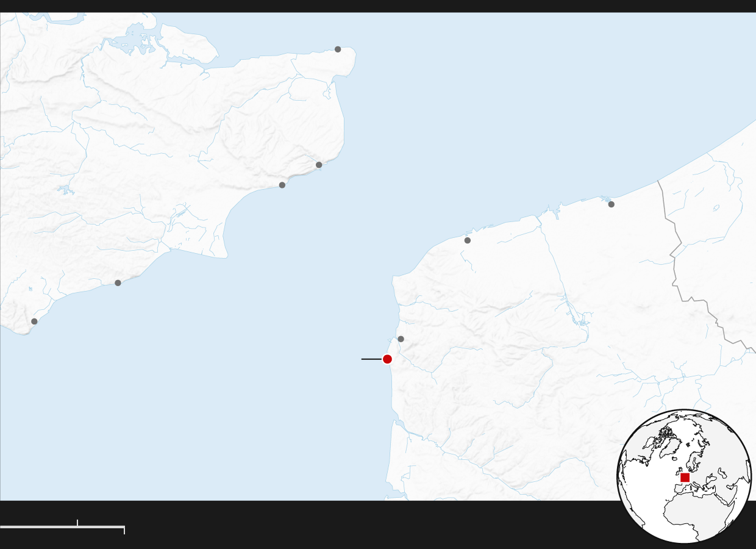Image resolution: width=756 pixels, height=549 pixels.
Task: Click the dark header bar above map
Action: [x=378, y=6]
